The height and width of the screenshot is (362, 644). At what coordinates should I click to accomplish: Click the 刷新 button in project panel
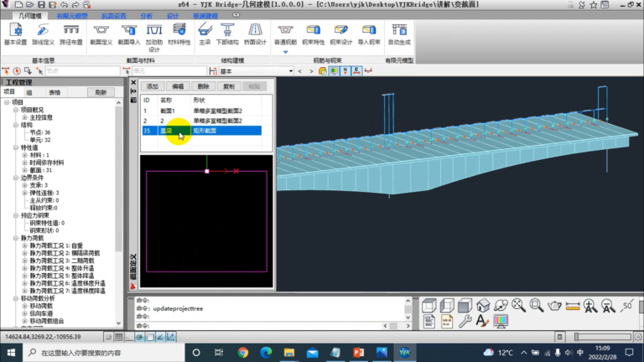(x=101, y=92)
